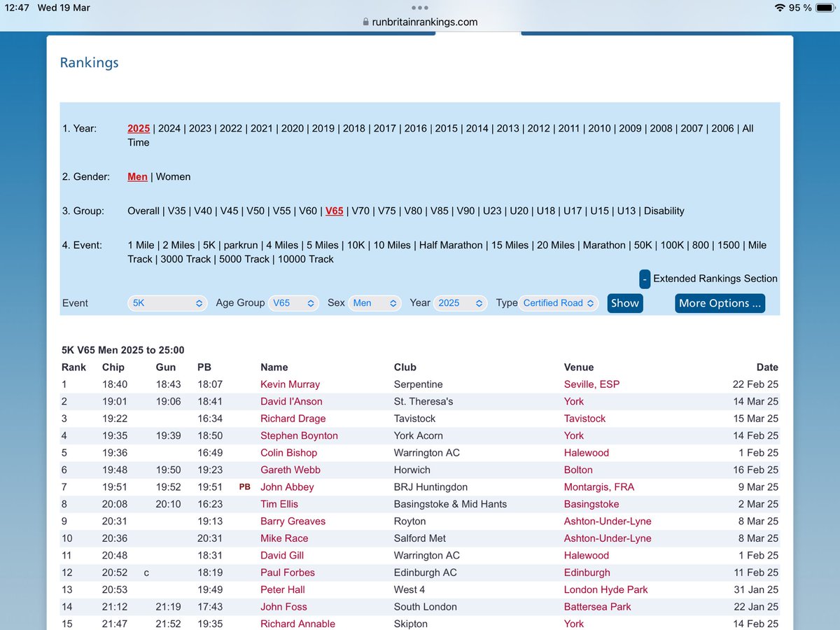Choose Women in Gender filter
This screenshot has width=840, height=630.
click(173, 176)
